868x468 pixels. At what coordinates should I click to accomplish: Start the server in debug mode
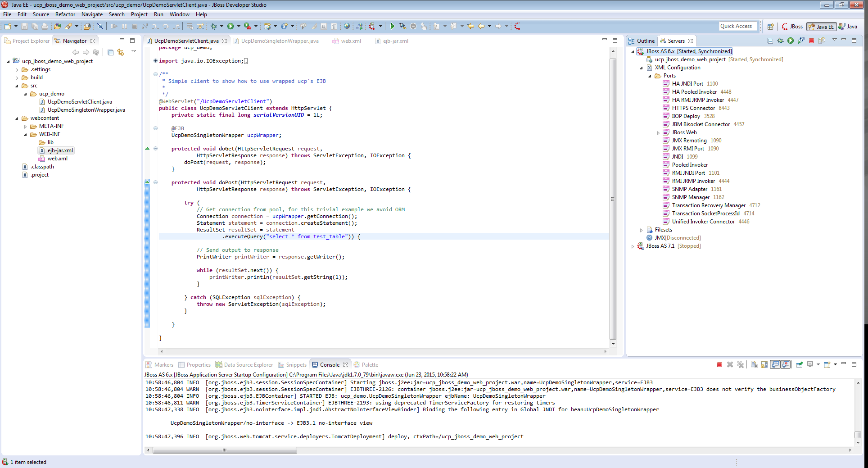(780, 41)
